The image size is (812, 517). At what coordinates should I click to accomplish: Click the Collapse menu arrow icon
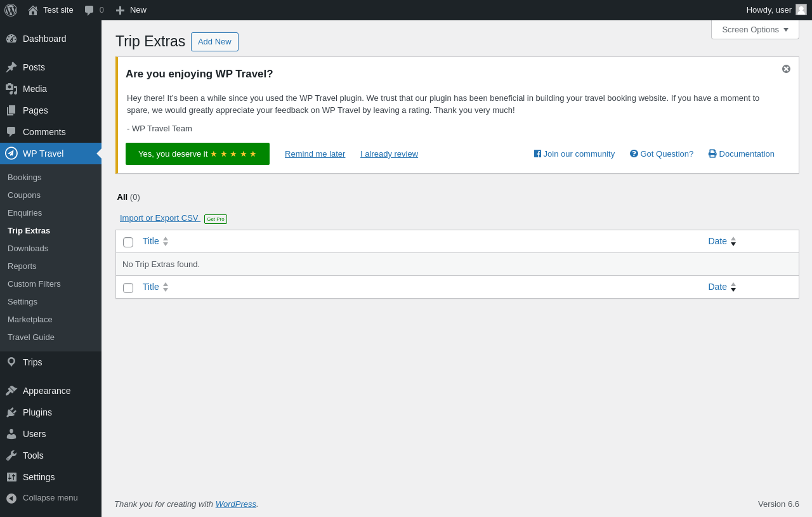pos(11,498)
